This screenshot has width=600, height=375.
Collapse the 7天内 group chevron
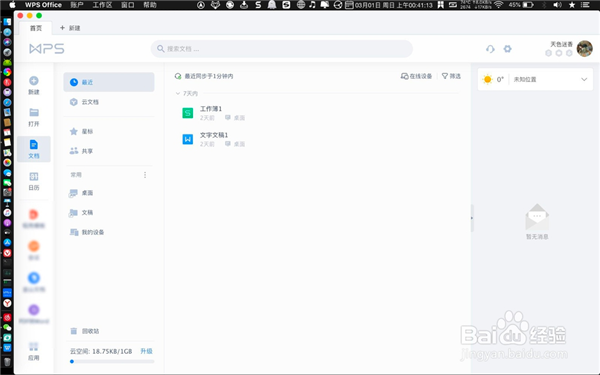point(178,93)
